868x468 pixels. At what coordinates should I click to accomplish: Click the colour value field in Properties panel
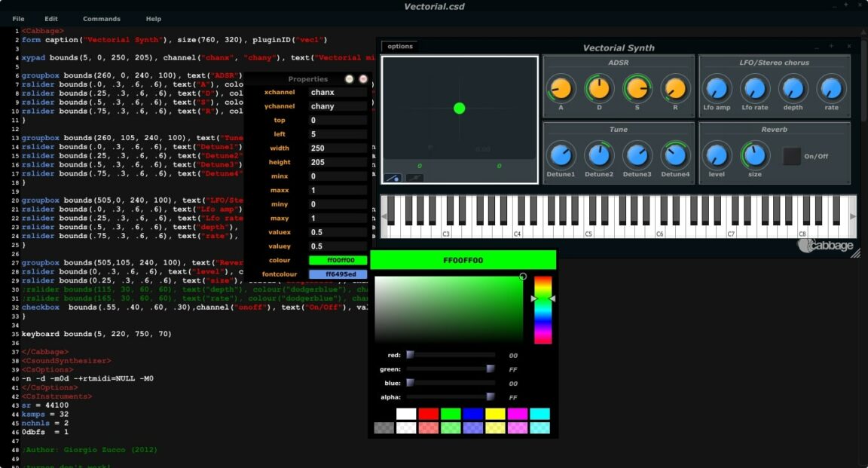[x=338, y=259]
